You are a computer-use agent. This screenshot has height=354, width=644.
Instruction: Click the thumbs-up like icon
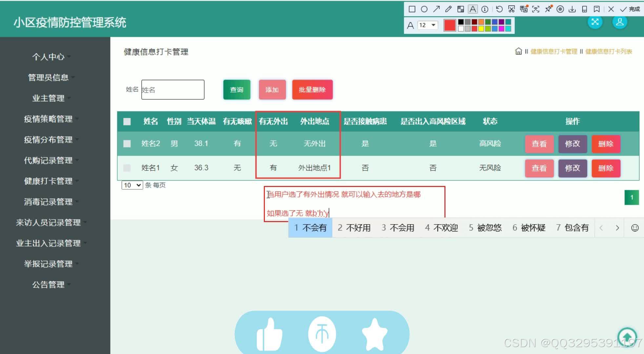click(x=269, y=334)
